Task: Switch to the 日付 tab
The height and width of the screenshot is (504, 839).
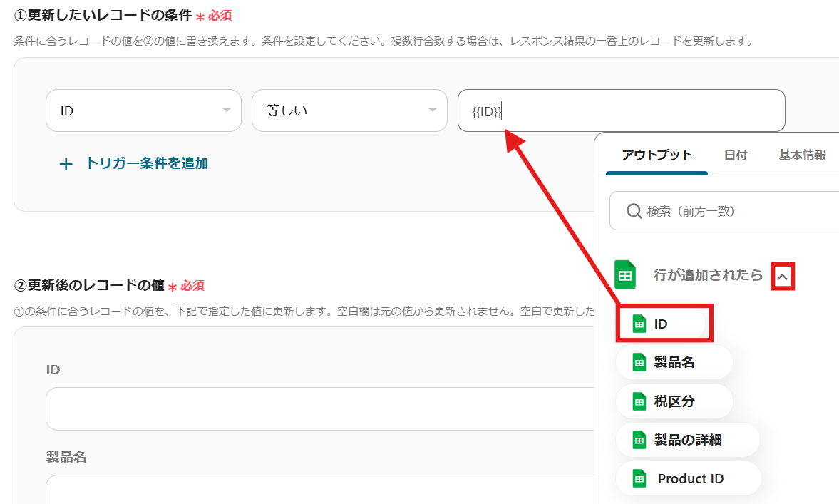Action: (736, 155)
